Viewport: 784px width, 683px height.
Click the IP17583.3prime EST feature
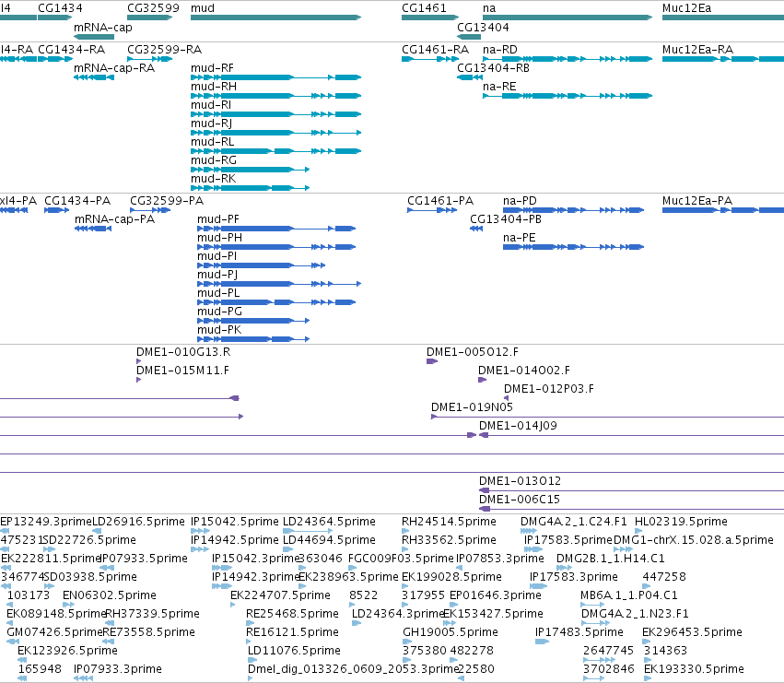click(x=538, y=586)
